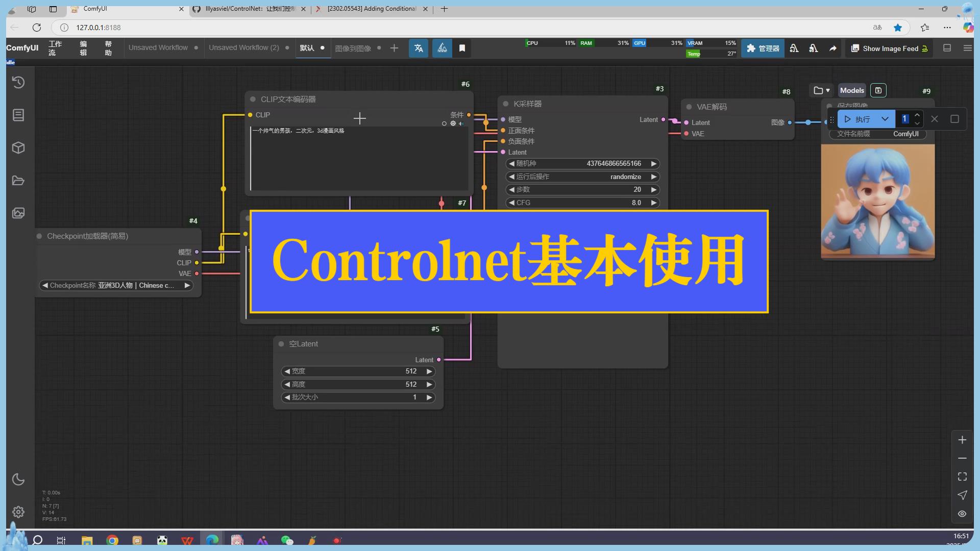Viewport: 980px width, 551px height.
Task: Open 运行后操作 randomize combo
Action: click(x=582, y=177)
